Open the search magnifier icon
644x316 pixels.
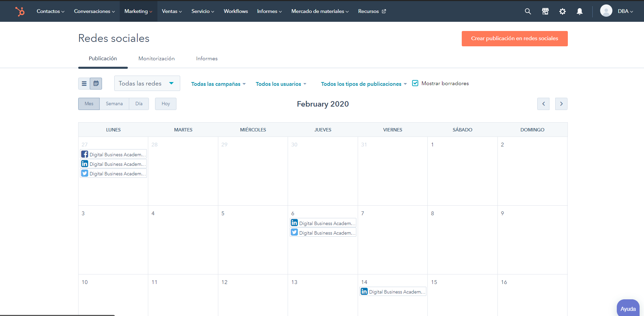point(528,11)
